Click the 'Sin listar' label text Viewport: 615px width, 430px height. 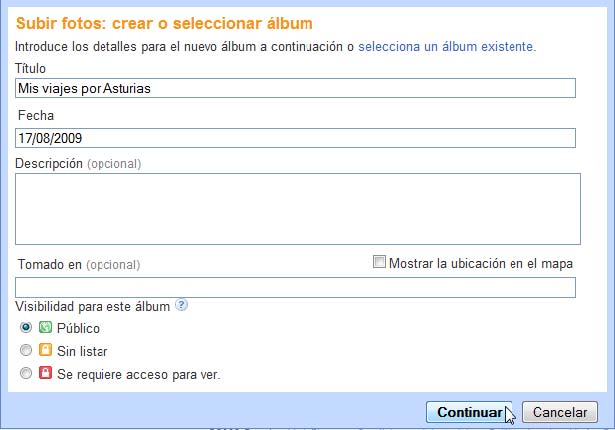(82, 351)
